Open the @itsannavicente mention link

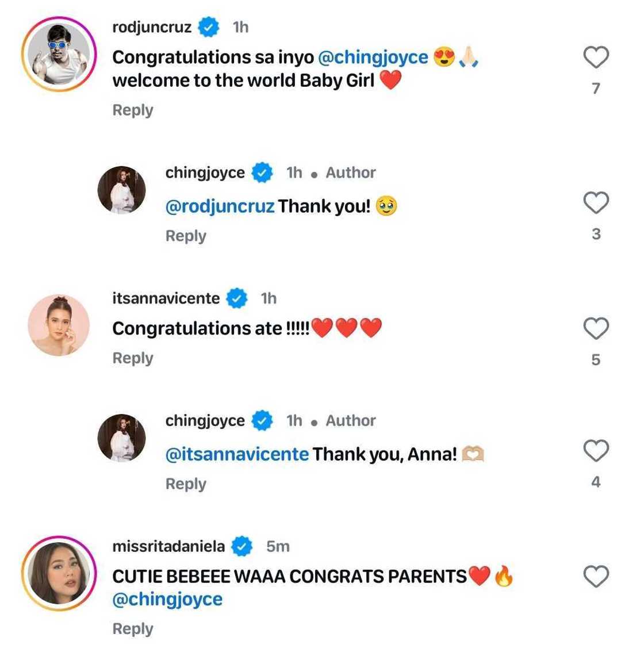(237, 454)
